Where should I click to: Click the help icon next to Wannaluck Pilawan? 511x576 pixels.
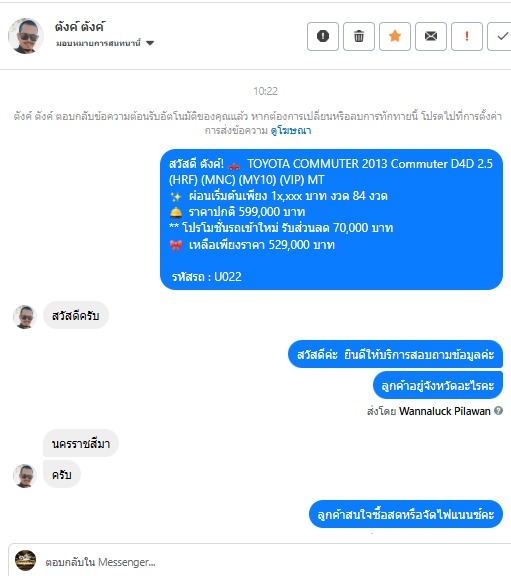pos(498,411)
